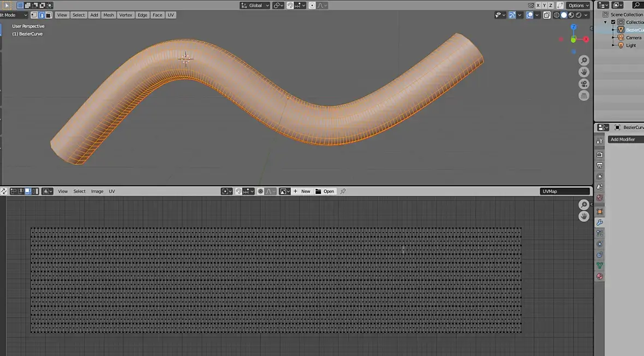Collapse the Collection tree in outliner
644x356 pixels.
tap(605, 22)
